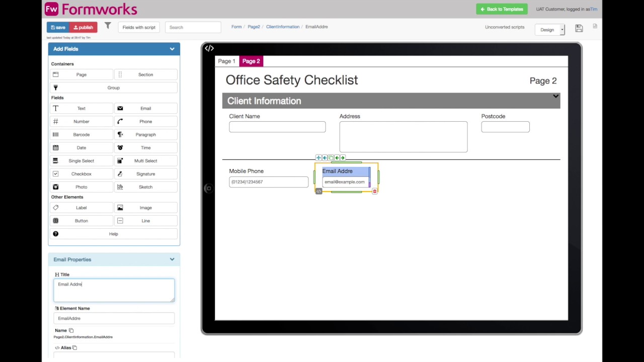Viewport: 644px width, 362px height.
Task: Switch to Page 1 tab
Action: tap(226, 61)
